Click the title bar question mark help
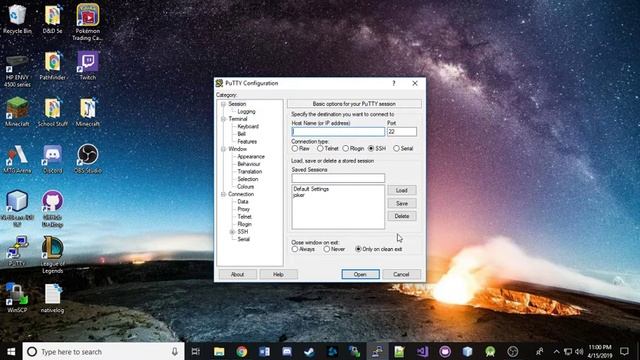 [393, 83]
